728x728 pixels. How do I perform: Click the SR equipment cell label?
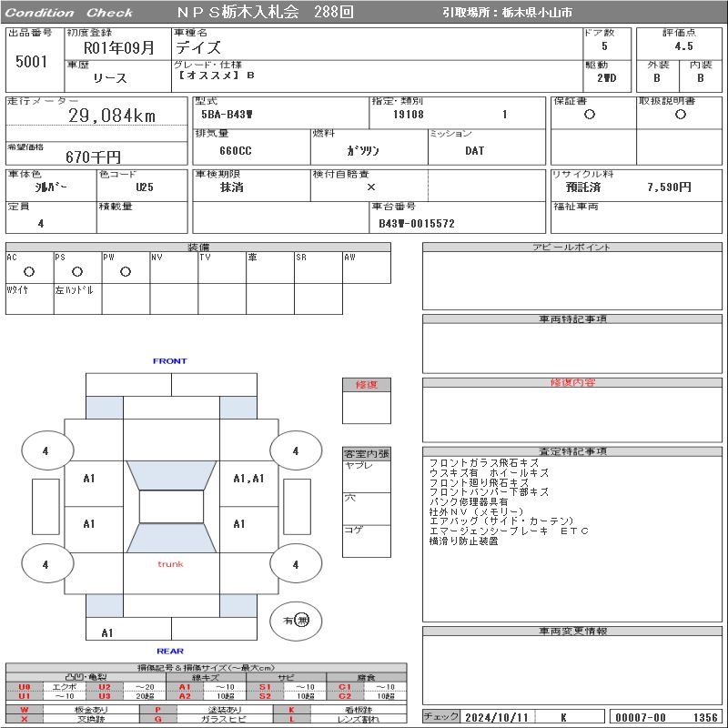click(x=301, y=258)
